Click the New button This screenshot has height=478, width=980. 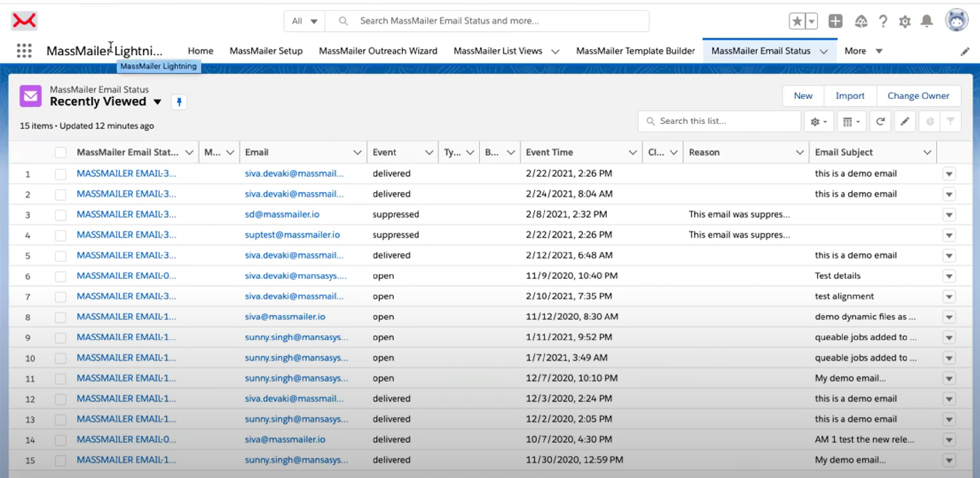pos(803,96)
